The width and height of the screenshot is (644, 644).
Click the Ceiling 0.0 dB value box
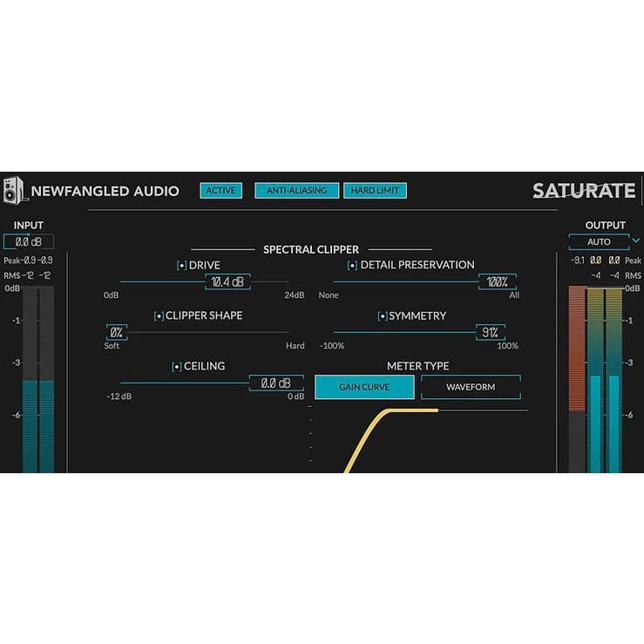(x=276, y=383)
